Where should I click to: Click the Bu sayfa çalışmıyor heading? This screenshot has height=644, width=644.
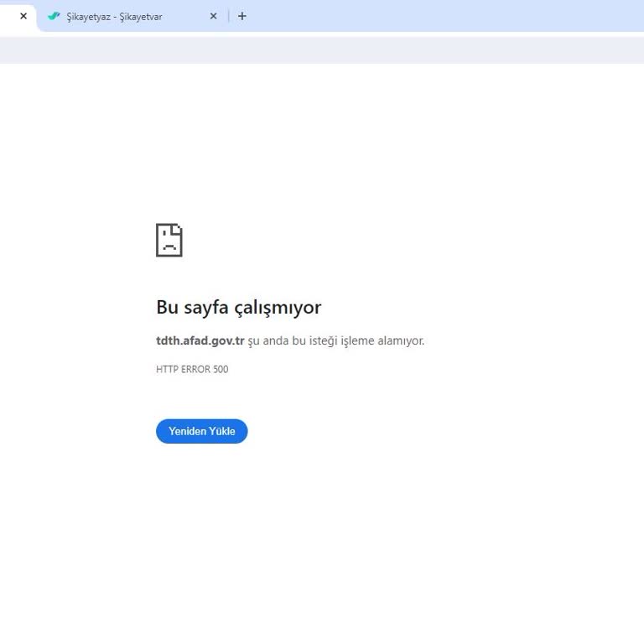(239, 308)
